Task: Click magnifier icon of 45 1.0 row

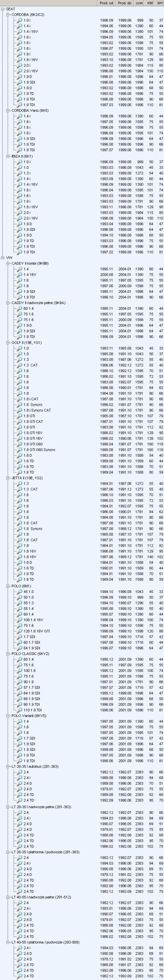Action: [x=20, y=591]
